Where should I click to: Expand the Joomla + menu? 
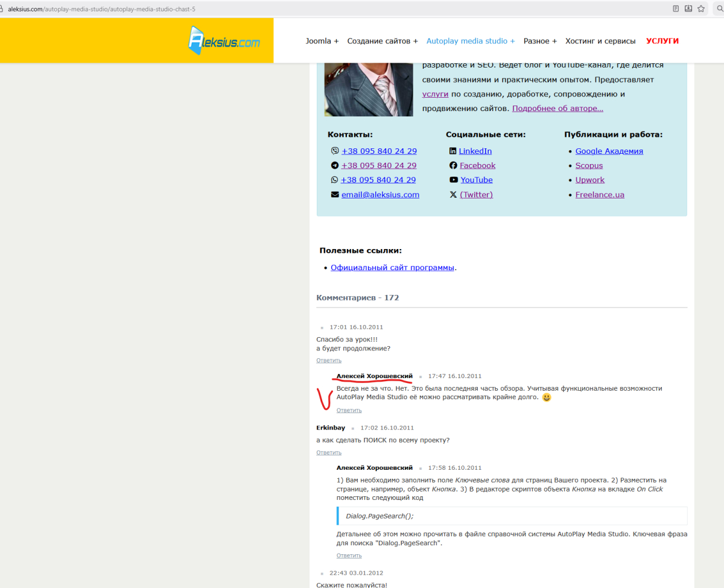pos(322,41)
